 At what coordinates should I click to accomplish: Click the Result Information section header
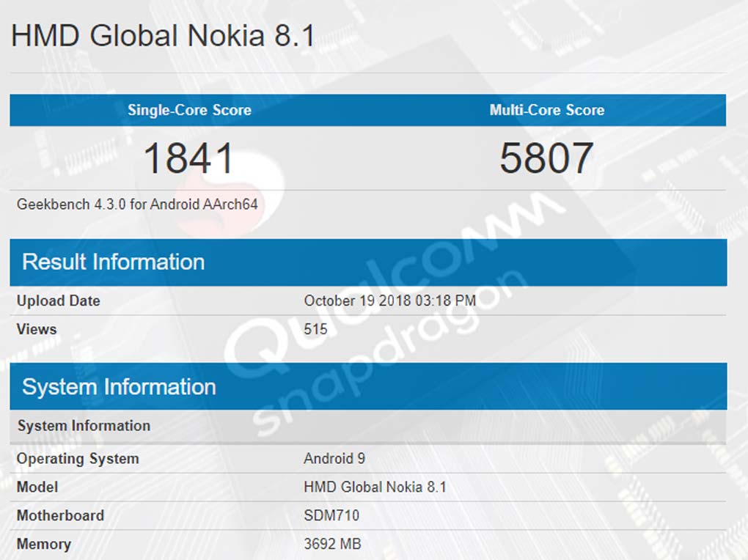point(114,262)
